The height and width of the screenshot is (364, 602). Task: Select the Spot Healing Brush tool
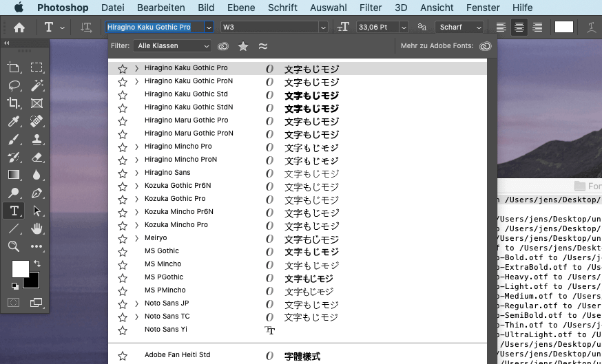click(x=37, y=121)
